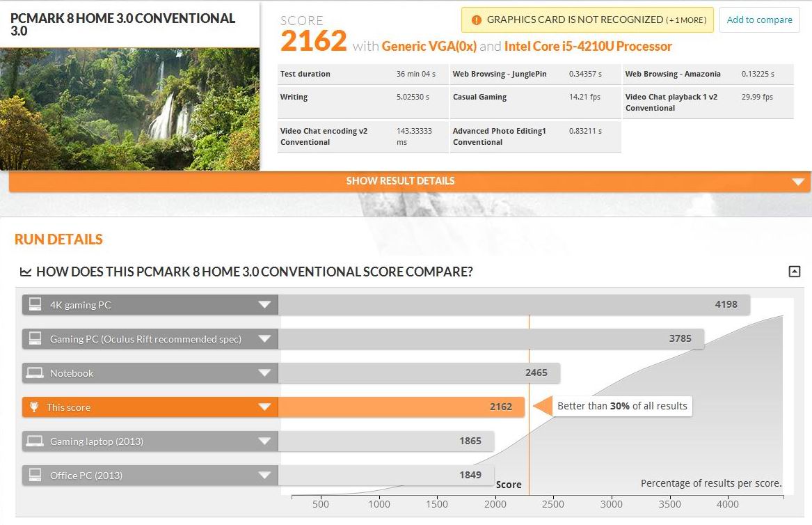Click Video Chat playback 1 v2 Conventional label
812x525 pixels.
pos(671,102)
